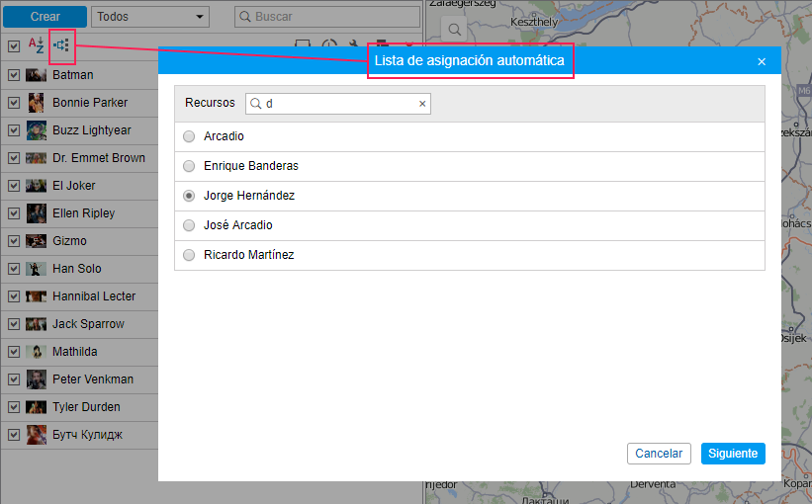812x504 pixels.
Task: Select José Arcadio from the list
Action: click(x=189, y=225)
